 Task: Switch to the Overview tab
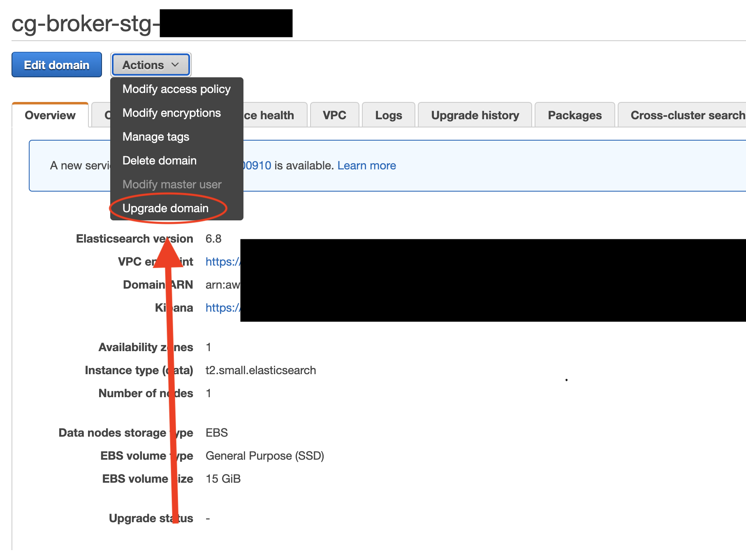[x=50, y=115]
